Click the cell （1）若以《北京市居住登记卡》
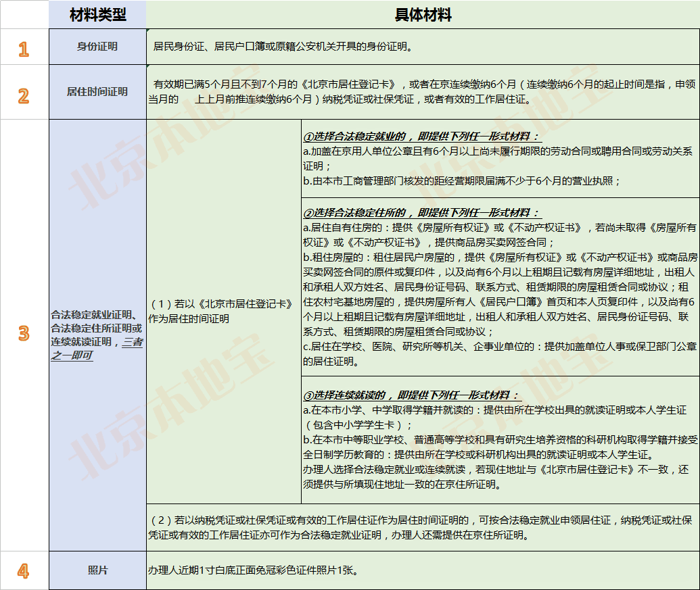Viewport: 700px width, 590px height. [224, 312]
